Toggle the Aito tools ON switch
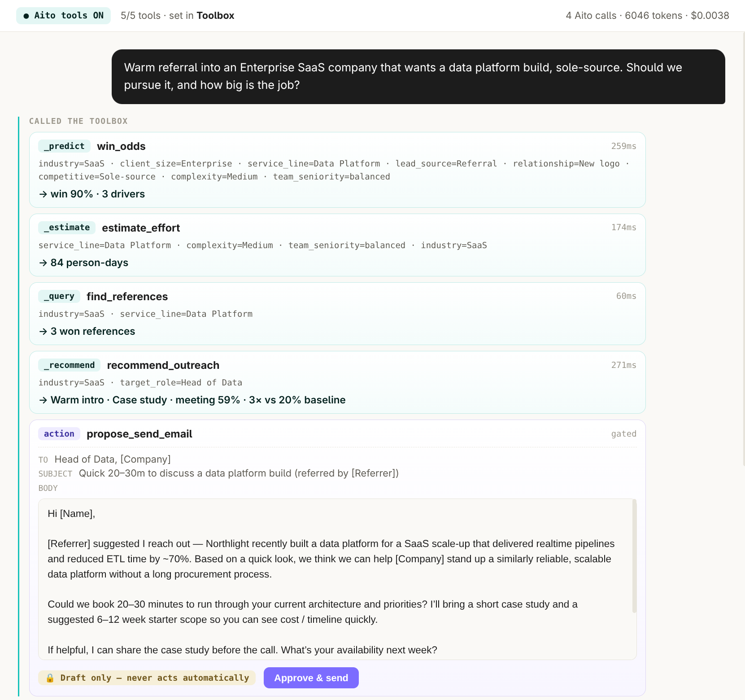The image size is (745, 700). point(63,16)
